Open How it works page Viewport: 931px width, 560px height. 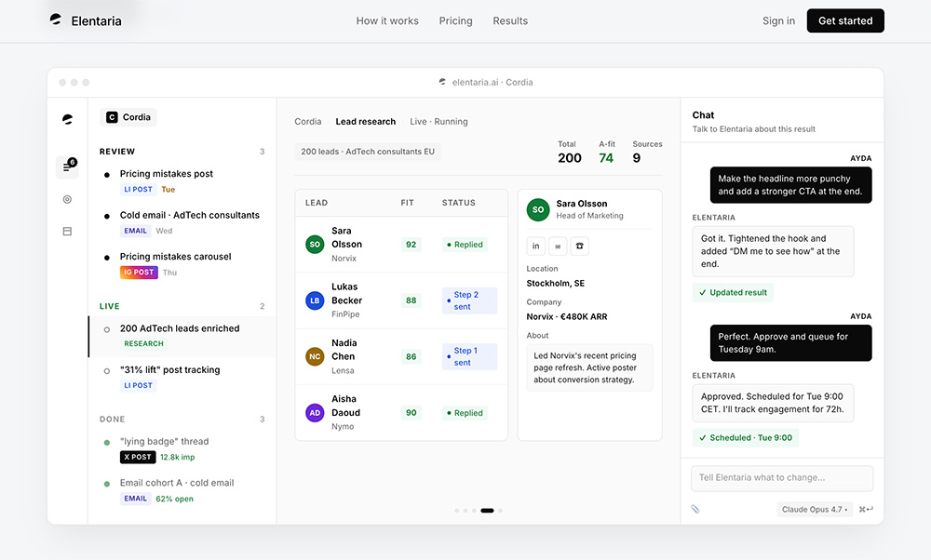coord(387,20)
